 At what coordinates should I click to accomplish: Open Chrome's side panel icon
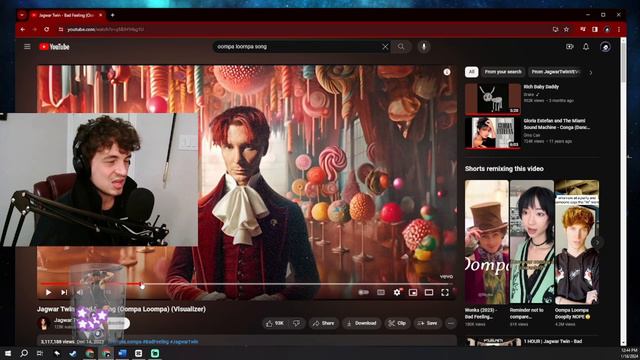[x=595, y=29]
